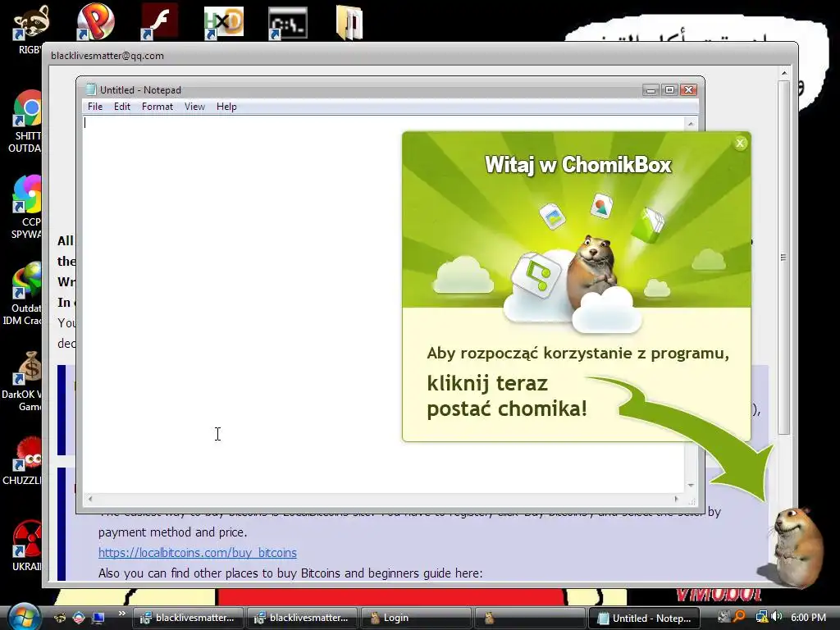Open Notepad Format menu

157,107
